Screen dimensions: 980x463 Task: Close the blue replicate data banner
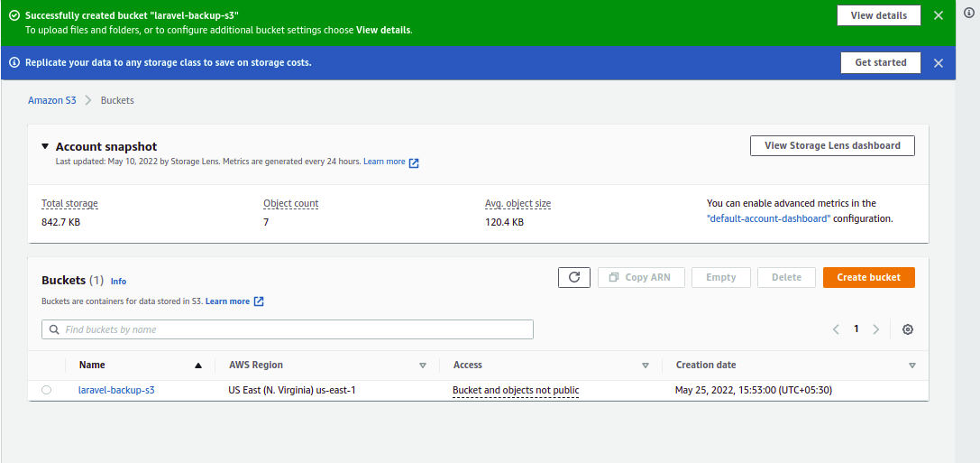pyautogui.click(x=939, y=62)
